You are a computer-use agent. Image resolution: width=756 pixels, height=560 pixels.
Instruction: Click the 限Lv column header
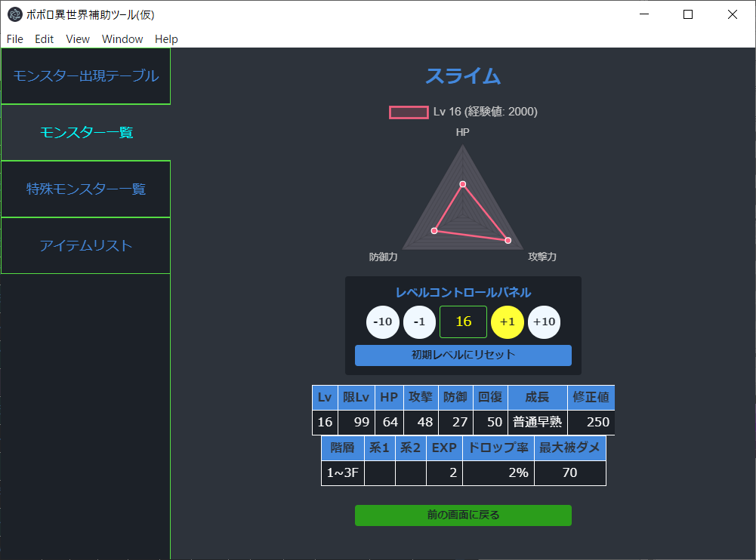click(356, 397)
